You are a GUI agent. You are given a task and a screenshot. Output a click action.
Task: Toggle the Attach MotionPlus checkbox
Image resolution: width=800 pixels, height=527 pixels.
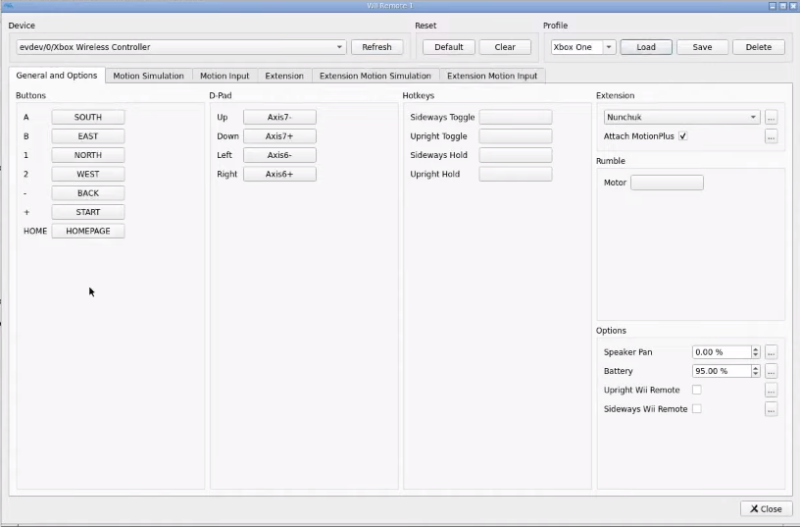click(x=683, y=136)
